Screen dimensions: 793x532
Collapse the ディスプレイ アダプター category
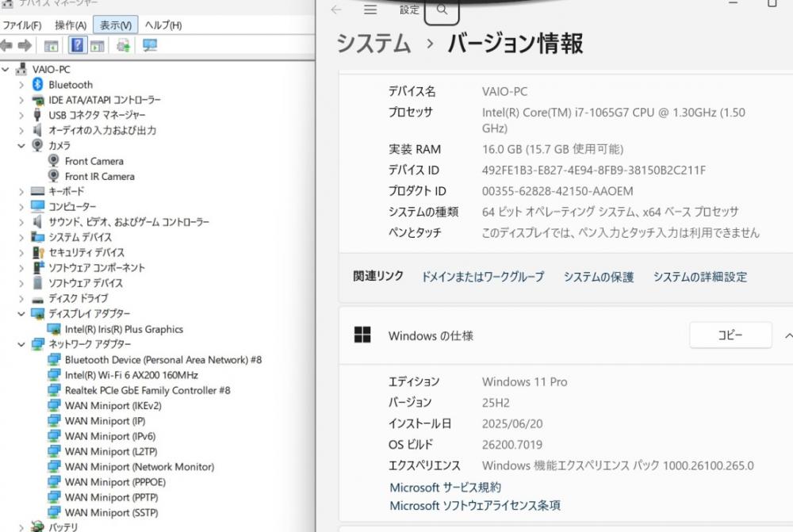click(21, 313)
